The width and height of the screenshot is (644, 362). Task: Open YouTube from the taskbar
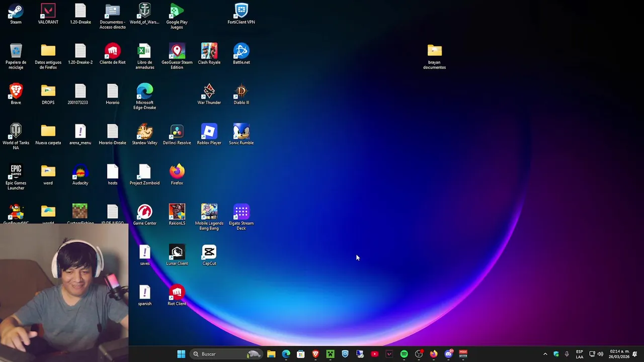(374, 354)
